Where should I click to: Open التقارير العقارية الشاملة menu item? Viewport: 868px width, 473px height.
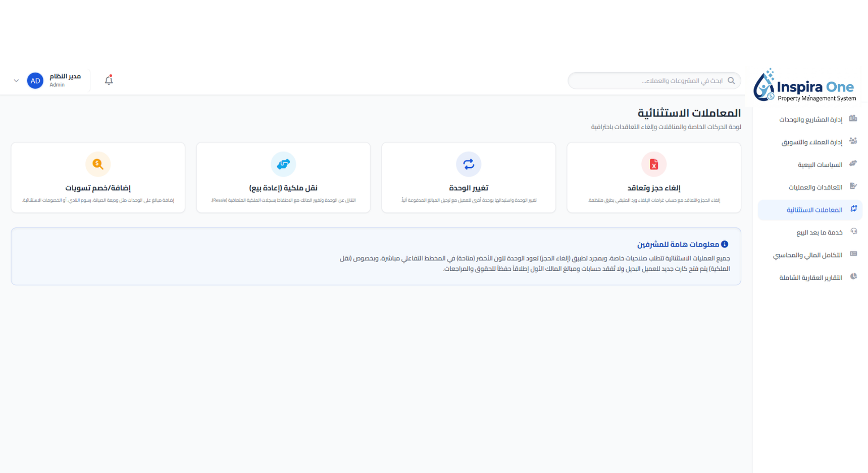[810, 278]
